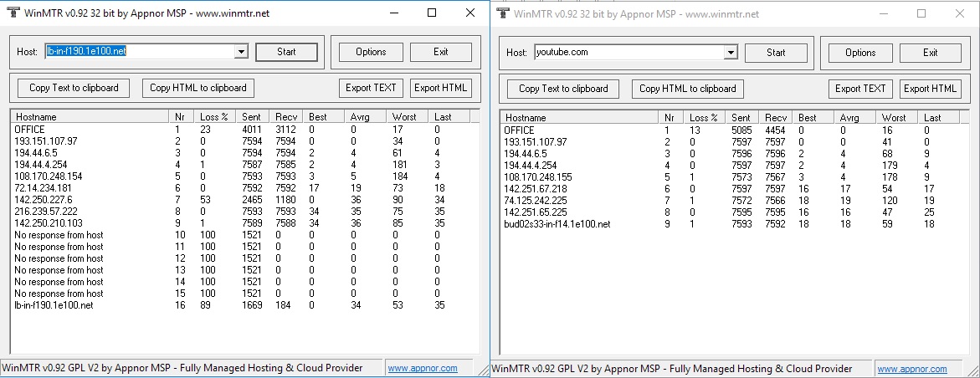Follow www.appnor.com link in the lb-in-f190.1e100.net window
Viewport: 980px width, 378px height.
(422, 368)
